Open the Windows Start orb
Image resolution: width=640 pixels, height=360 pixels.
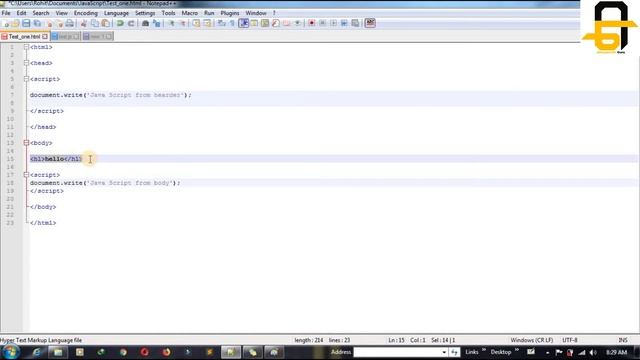pos(11,352)
